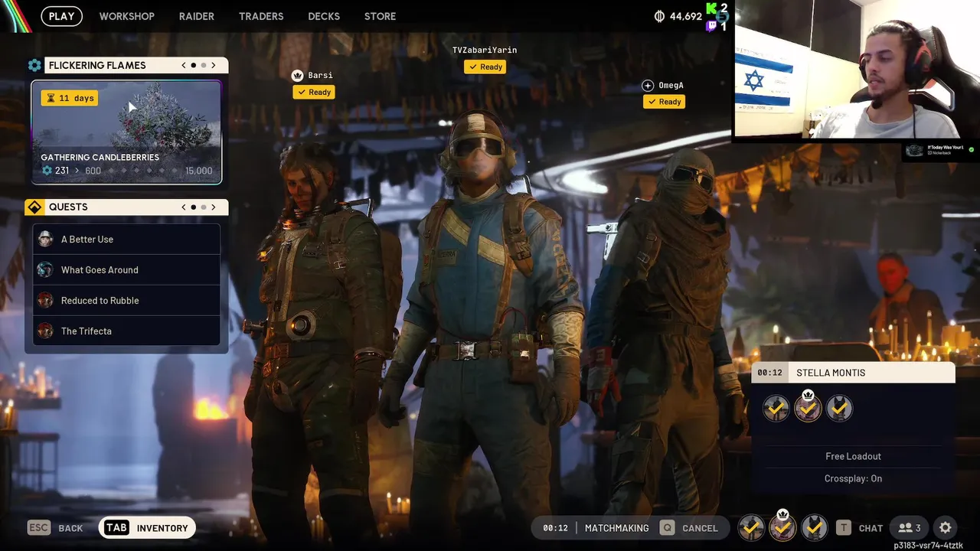980x551 pixels.
Task: Click the Flickering Flames event gear icon
Action: (x=34, y=66)
